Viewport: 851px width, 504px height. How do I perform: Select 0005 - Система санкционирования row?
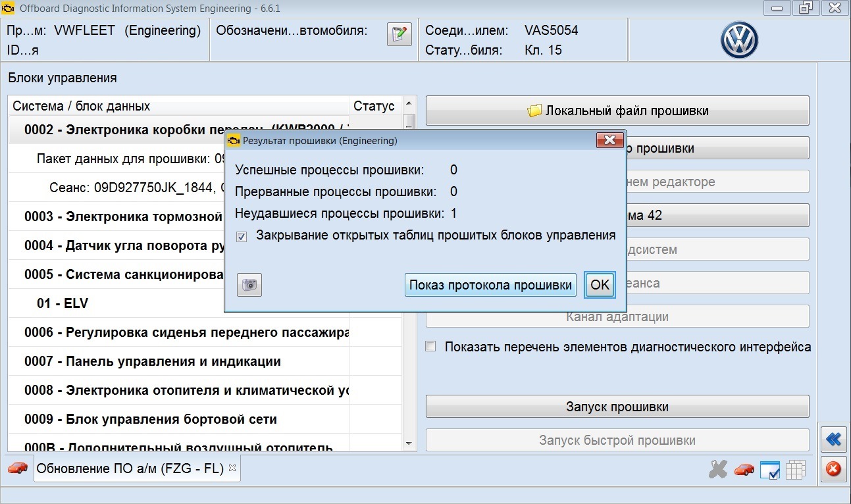click(x=205, y=274)
